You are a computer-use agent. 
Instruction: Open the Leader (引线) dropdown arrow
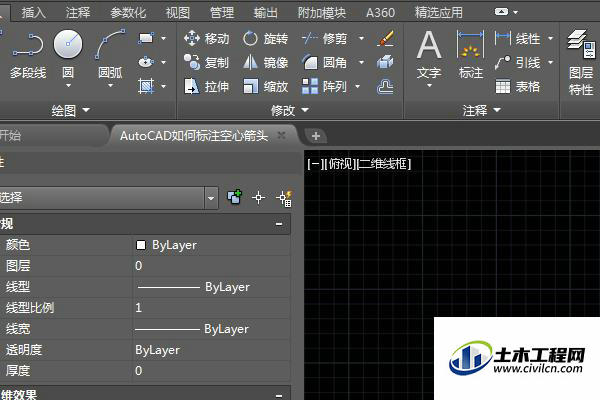coord(551,62)
